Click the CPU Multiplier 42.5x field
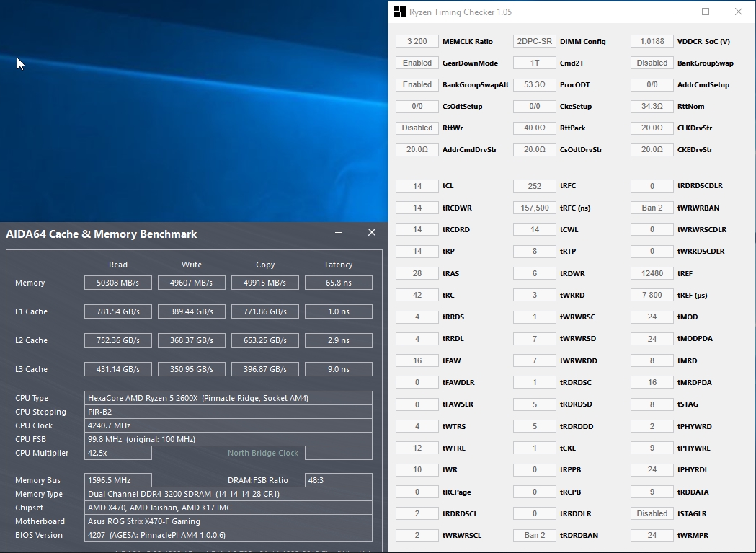The height and width of the screenshot is (553, 756). 118,453
